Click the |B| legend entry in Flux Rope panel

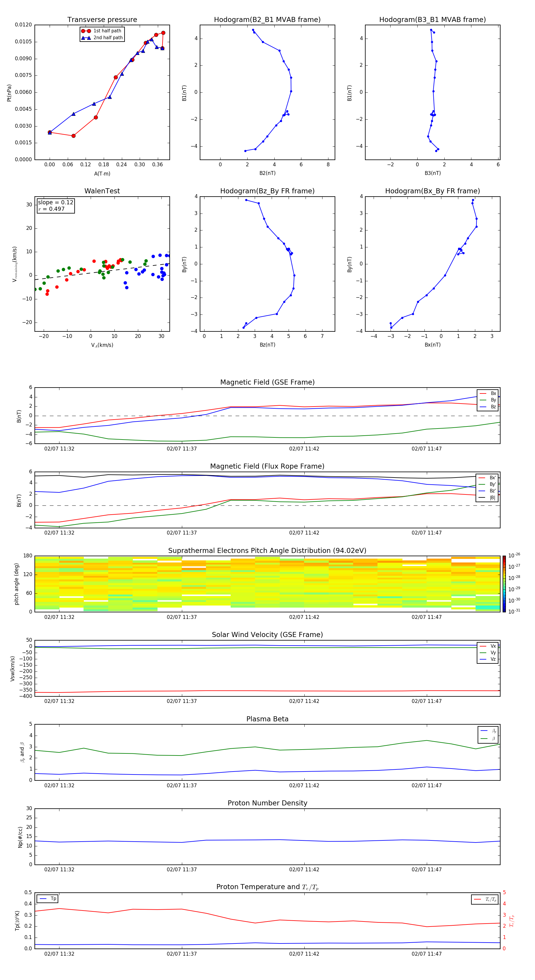coord(487,498)
